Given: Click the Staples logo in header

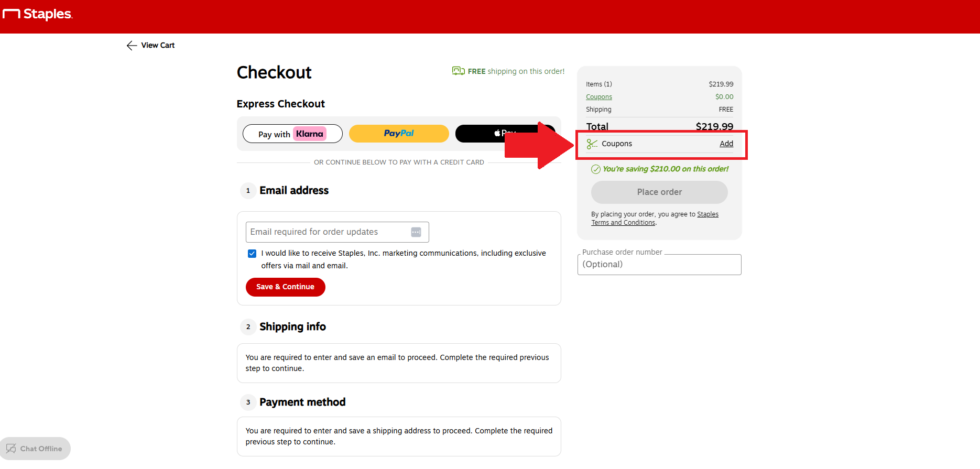Looking at the screenshot, I should pyautogui.click(x=38, y=14).
